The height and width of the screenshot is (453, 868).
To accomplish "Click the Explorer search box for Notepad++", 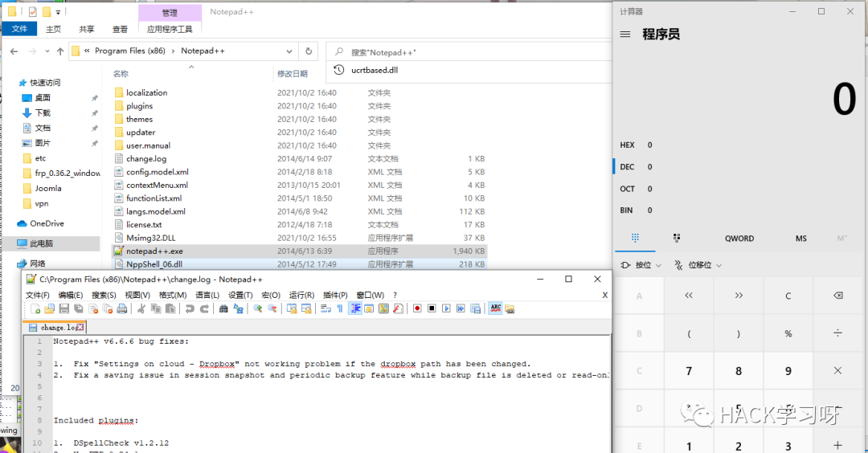I will point(470,52).
